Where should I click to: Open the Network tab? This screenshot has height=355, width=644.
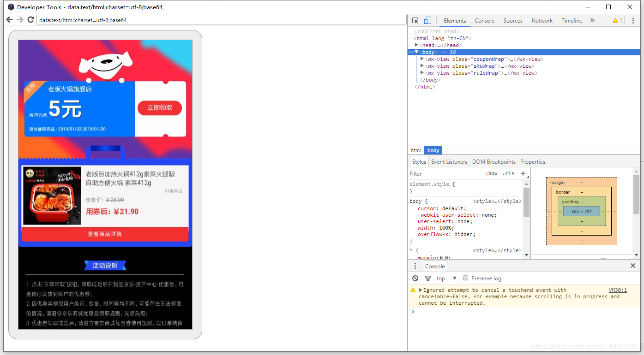pos(542,21)
